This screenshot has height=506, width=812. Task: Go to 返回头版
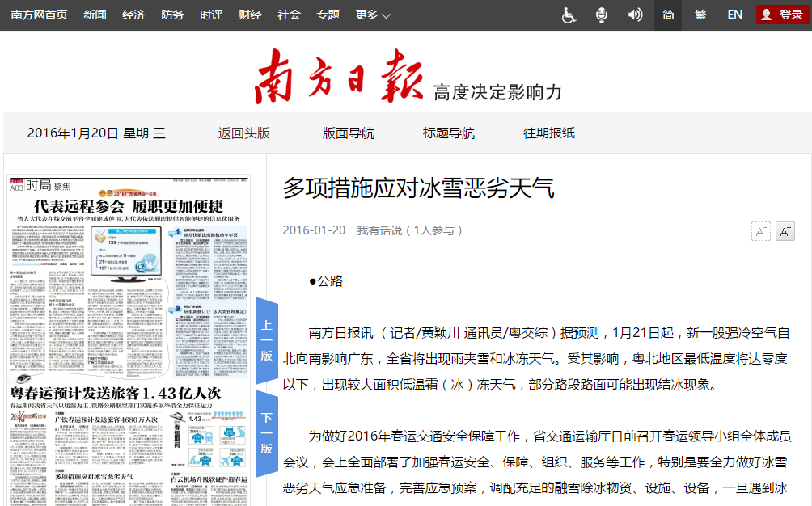[x=244, y=133]
